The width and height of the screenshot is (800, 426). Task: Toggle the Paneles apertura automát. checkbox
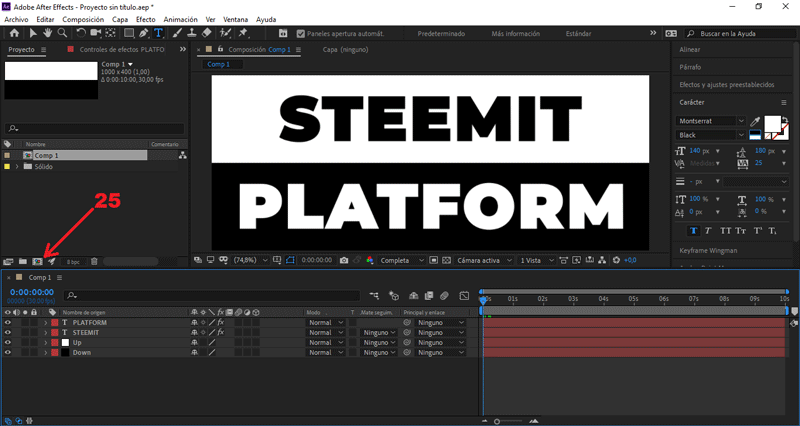(x=301, y=34)
